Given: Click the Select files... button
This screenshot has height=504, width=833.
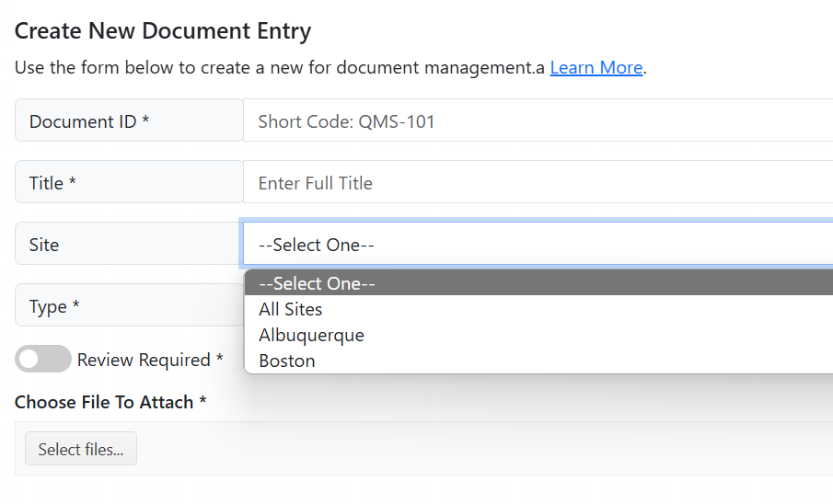Looking at the screenshot, I should (x=81, y=449).
